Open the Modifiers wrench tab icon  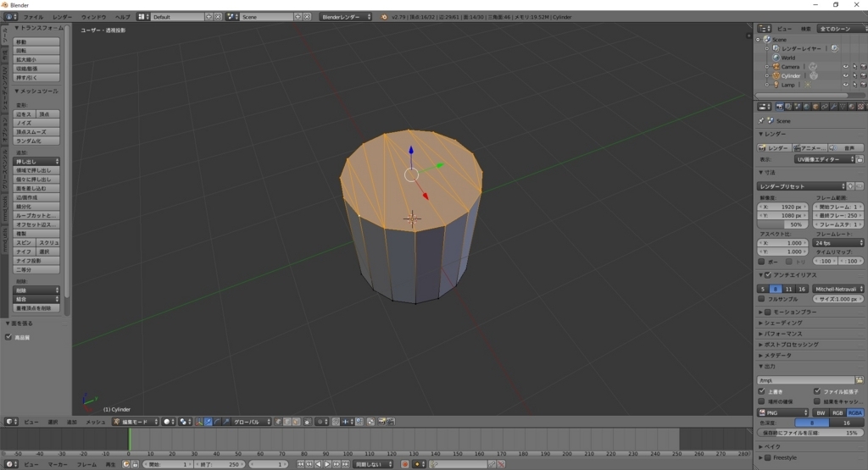tap(834, 107)
